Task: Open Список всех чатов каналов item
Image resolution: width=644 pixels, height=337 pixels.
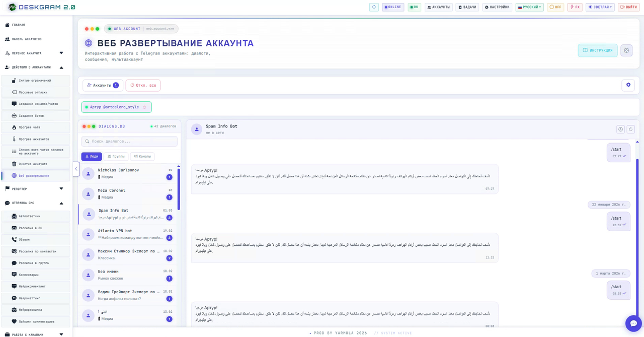Action: [36, 151]
